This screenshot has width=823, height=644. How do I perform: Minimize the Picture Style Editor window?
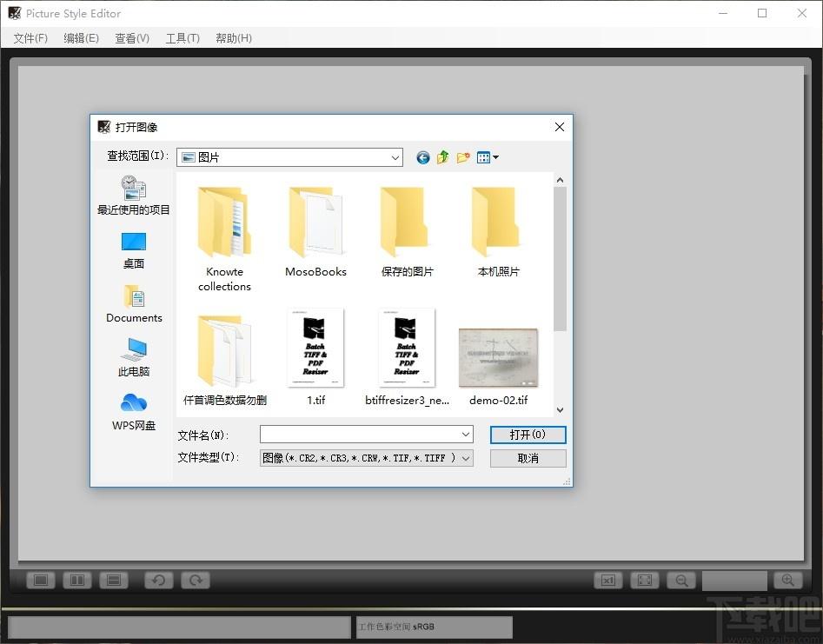click(723, 13)
